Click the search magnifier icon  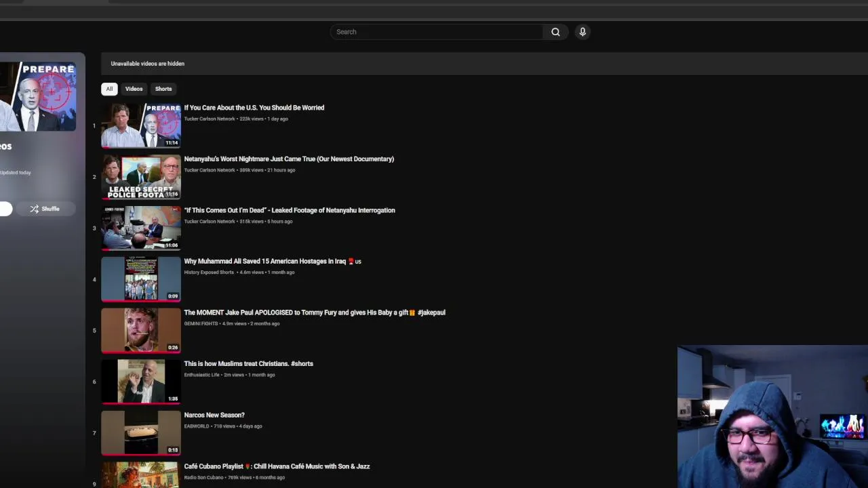click(555, 32)
